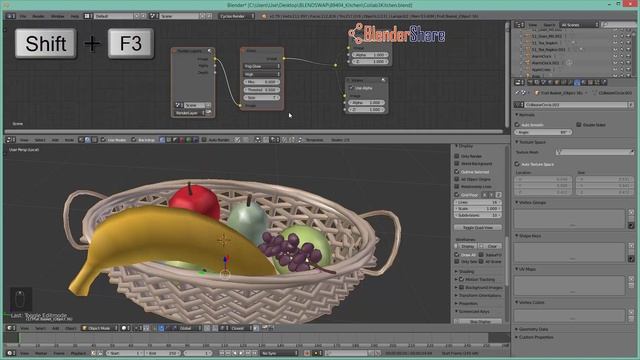This screenshot has width=640, height=360.
Task: Click the play animation control in the timeline
Action: click(x=242, y=353)
